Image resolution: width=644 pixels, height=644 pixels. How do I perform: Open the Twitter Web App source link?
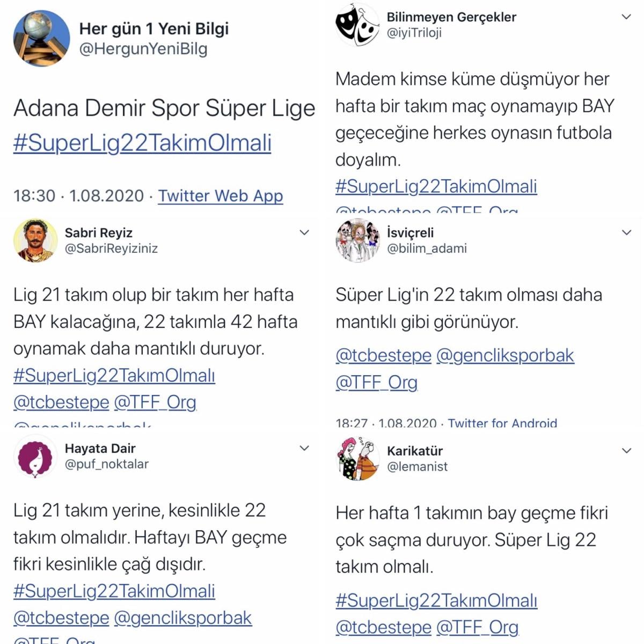tap(221, 196)
